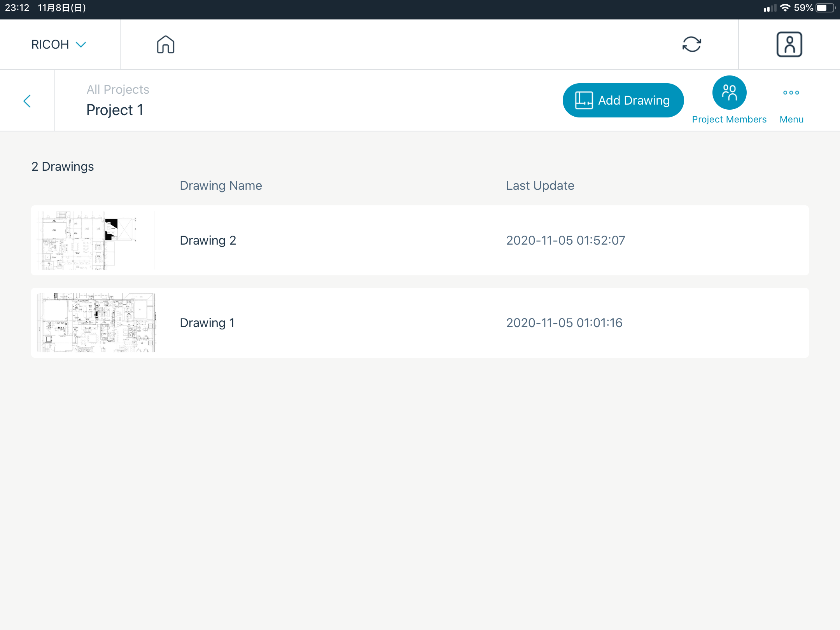This screenshot has width=840, height=630.
Task: Open the home screen via the house icon
Action: pyautogui.click(x=165, y=44)
